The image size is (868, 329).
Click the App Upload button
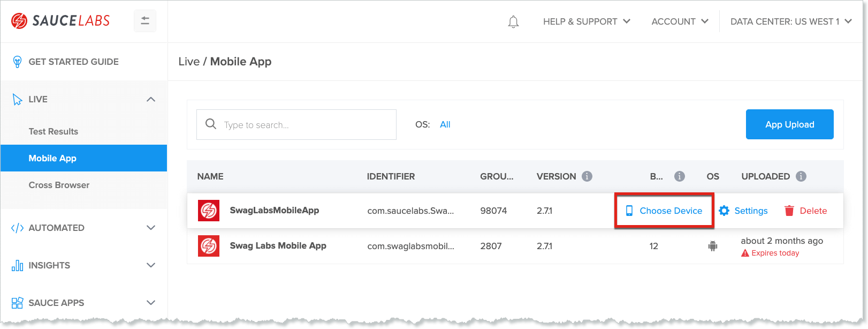789,124
